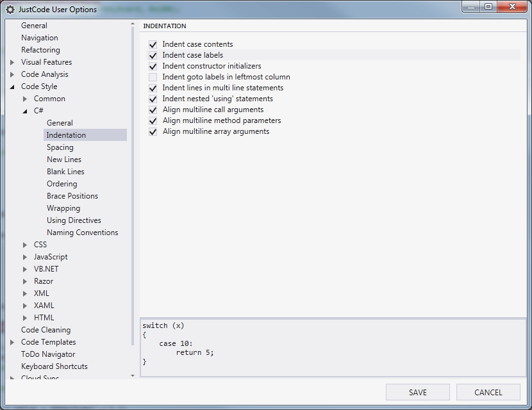
Task: Click the tree scrollbar up arrow
Action: [133, 24]
